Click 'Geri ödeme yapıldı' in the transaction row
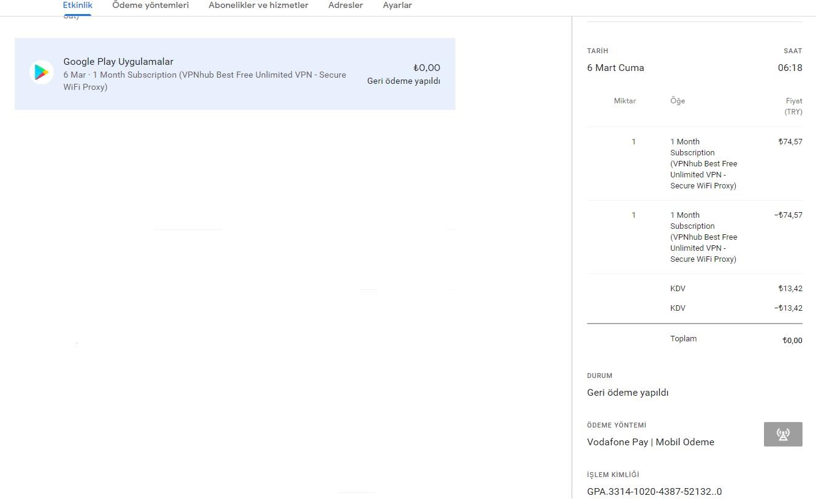The height and width of the screenshot is (504, 816). (x=403, y=81)
